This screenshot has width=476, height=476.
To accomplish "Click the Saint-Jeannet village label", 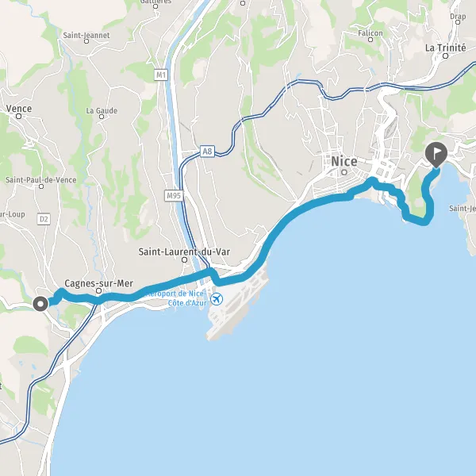I will [86, 35].
